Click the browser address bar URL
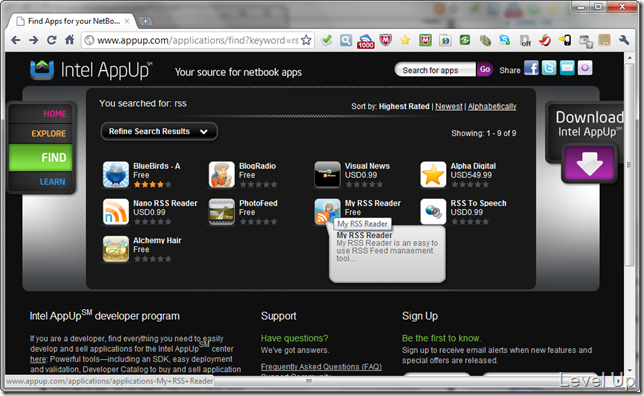 coord(197,40)
